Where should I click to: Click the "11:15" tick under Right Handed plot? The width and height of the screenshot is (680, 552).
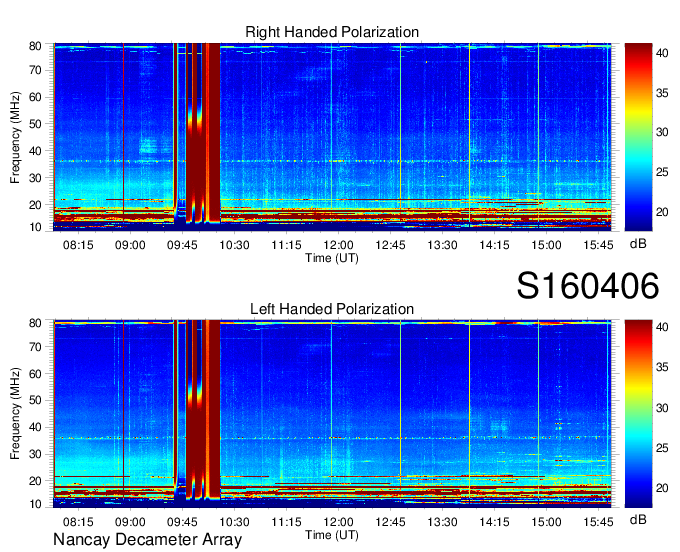pyautogui.click(x=286, y=245)
